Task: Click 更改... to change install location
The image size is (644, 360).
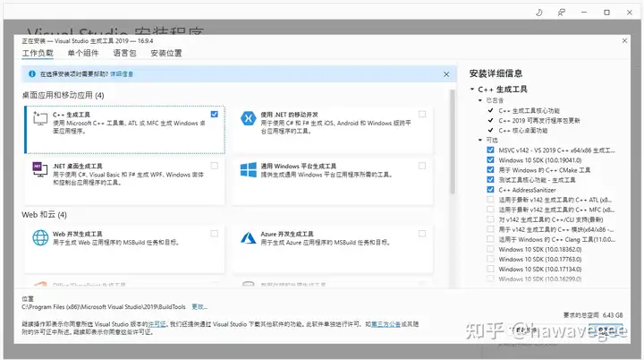Action: [199, 307]
